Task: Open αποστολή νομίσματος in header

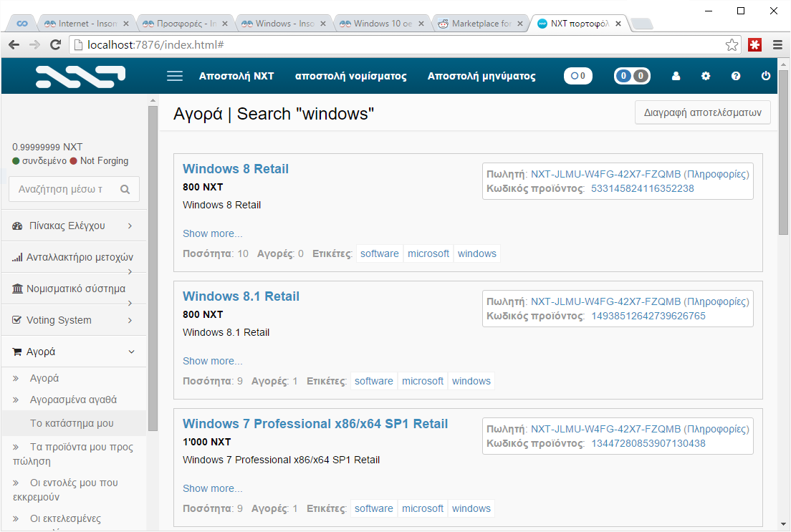Action: tap(350, 76)
